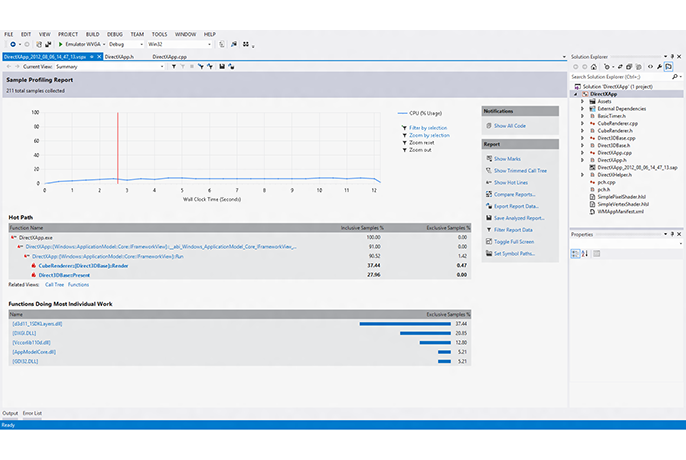Click the Filter by selection link
The width and height of the screenshot is (686, 460).
point(428,128)
